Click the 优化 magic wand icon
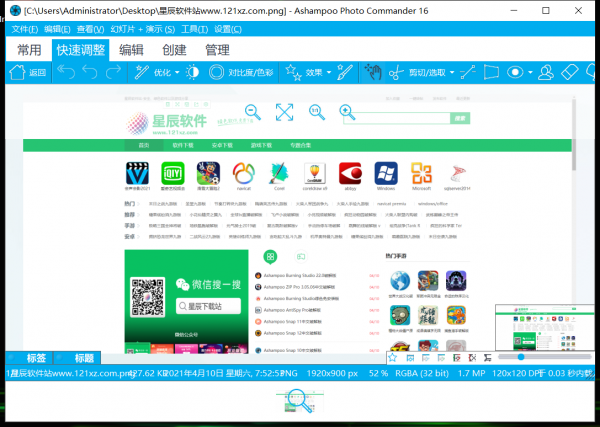Viewport: 600px width, 427px height. (x=142, y=72)
